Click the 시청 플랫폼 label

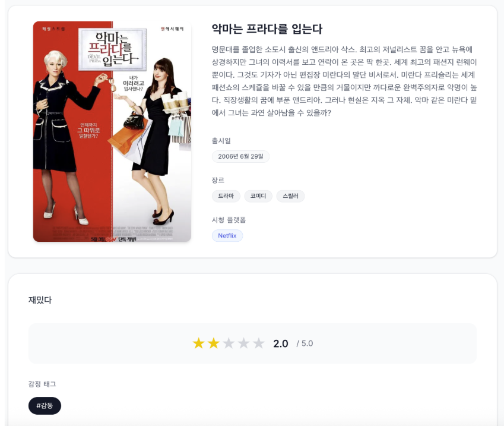pos(229,220)
